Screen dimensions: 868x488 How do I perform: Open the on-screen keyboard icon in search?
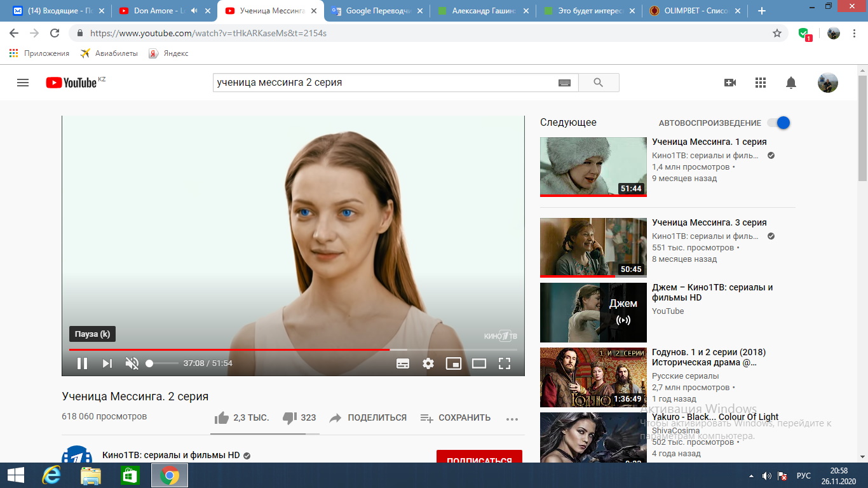(x=564, y=83)
